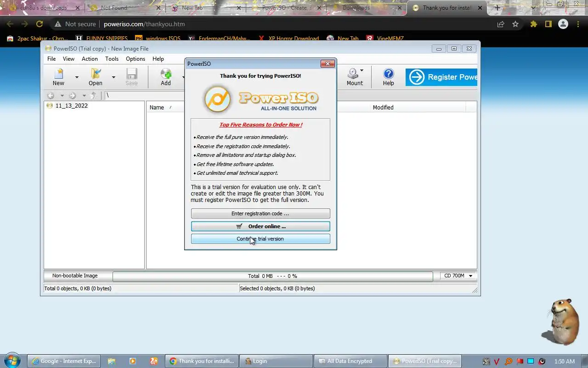The image size is (588, 368).
Task: Click Total 0 objects status text
Action: pyautogui.click(x=78, y=288)
